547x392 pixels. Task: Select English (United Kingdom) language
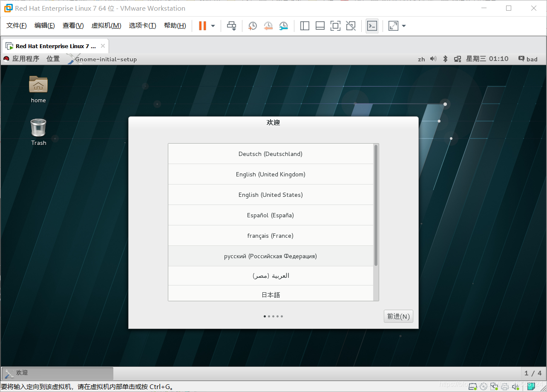point(271,174)
